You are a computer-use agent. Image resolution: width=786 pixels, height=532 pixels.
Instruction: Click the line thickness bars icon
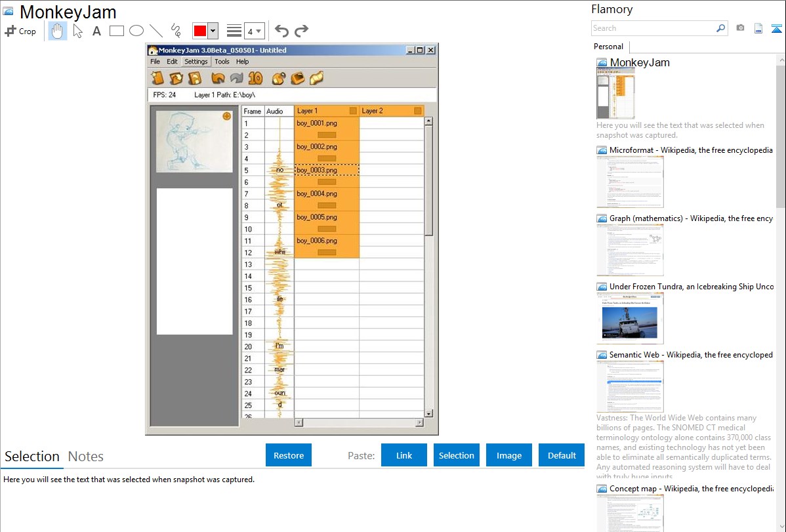tap(234, 31)
